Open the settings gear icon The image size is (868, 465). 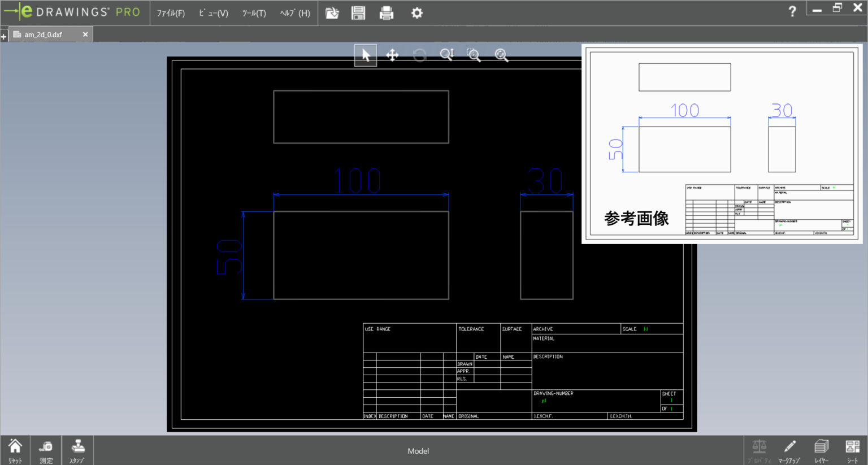(x=416, y=13)
